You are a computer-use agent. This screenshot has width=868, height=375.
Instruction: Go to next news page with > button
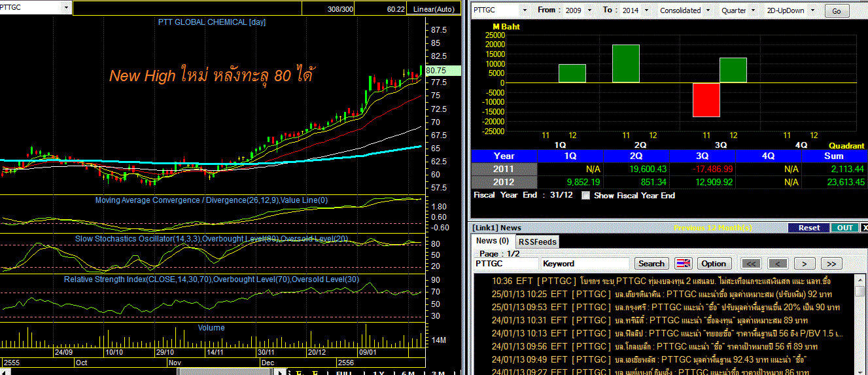click(804, 263)
